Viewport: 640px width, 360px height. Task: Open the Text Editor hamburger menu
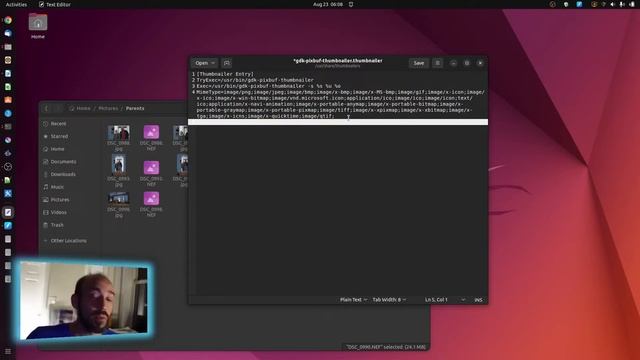tap(437, 63)
